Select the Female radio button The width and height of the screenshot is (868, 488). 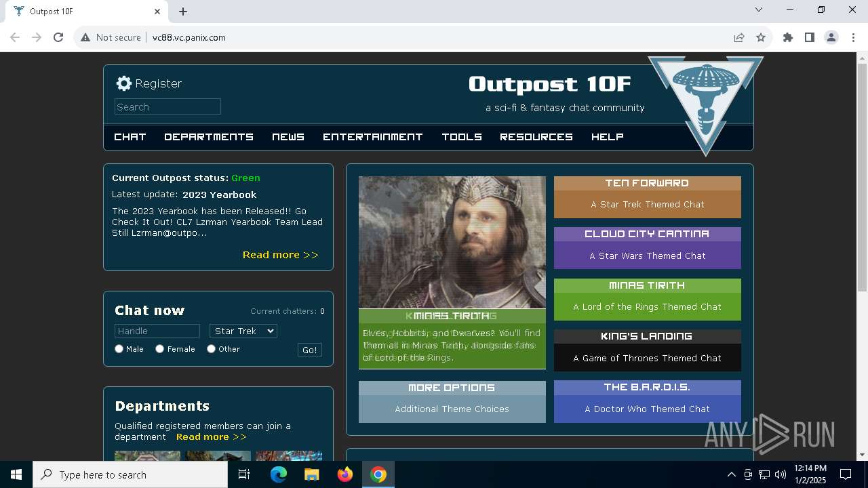[x=160, y=349]
